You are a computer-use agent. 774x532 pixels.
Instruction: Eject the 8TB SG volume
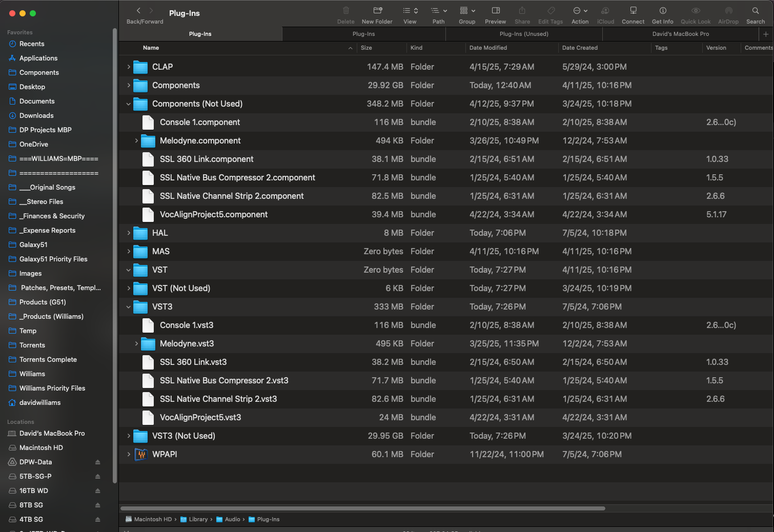(97, 505)
